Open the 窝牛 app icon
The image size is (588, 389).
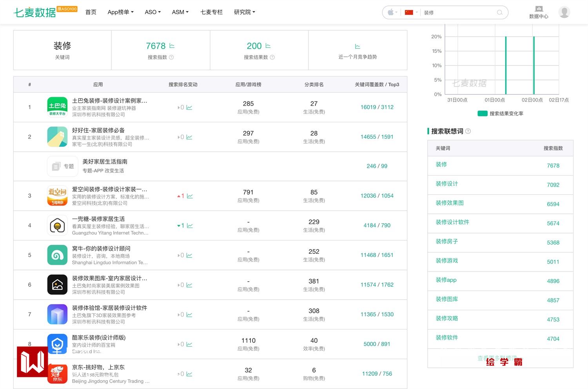coord(57,255)
